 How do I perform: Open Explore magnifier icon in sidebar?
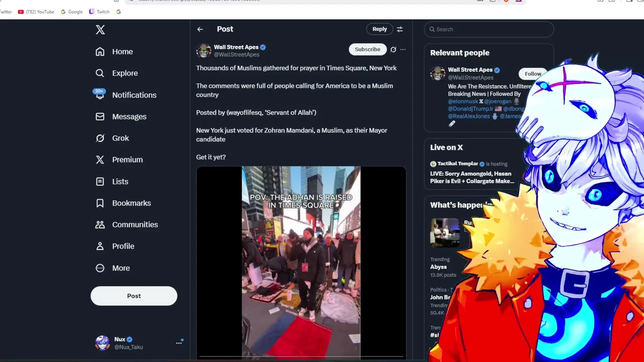pos(100,73)
